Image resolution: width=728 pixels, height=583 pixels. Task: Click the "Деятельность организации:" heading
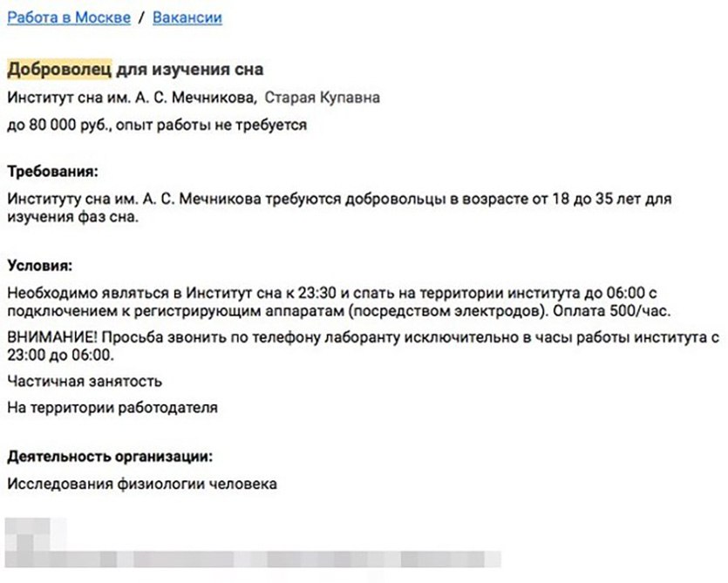(110, 457)
